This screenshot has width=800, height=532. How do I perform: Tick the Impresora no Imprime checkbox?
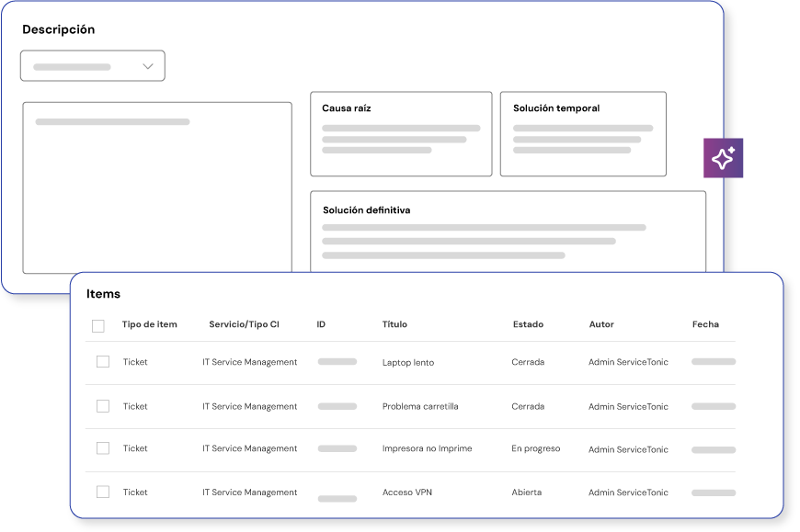pos(103,448)
